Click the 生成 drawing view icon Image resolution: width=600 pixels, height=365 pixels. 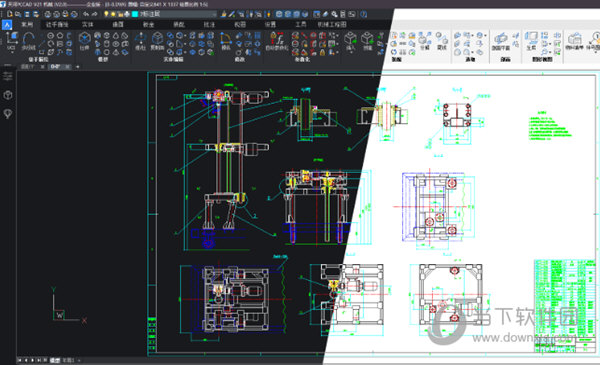point(531,41)
